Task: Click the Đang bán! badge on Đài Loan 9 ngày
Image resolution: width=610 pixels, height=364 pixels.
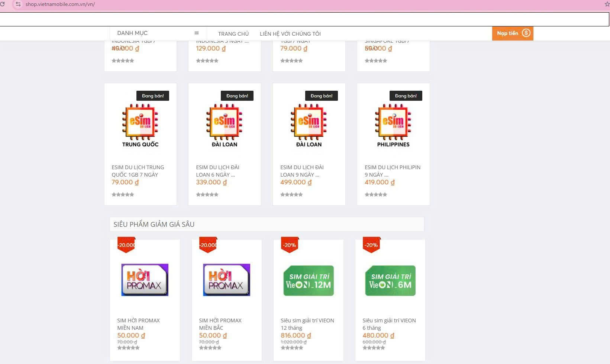Action: click(322, 96)
